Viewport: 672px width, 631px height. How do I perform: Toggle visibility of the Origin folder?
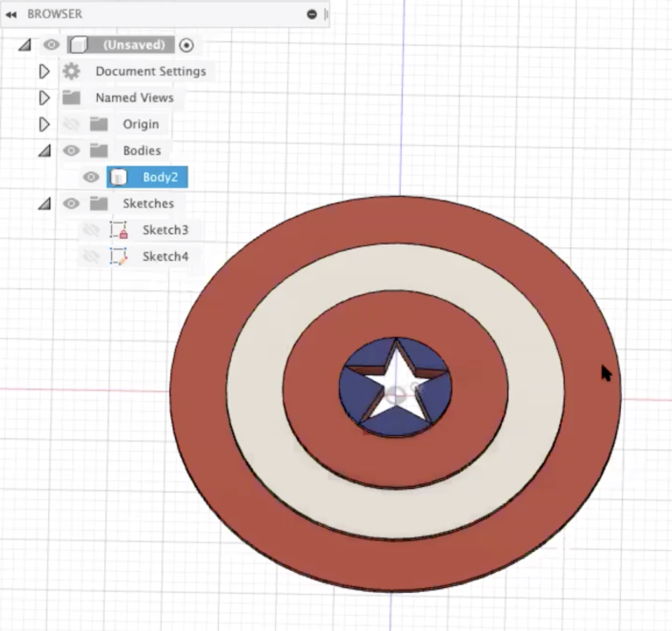71,125
